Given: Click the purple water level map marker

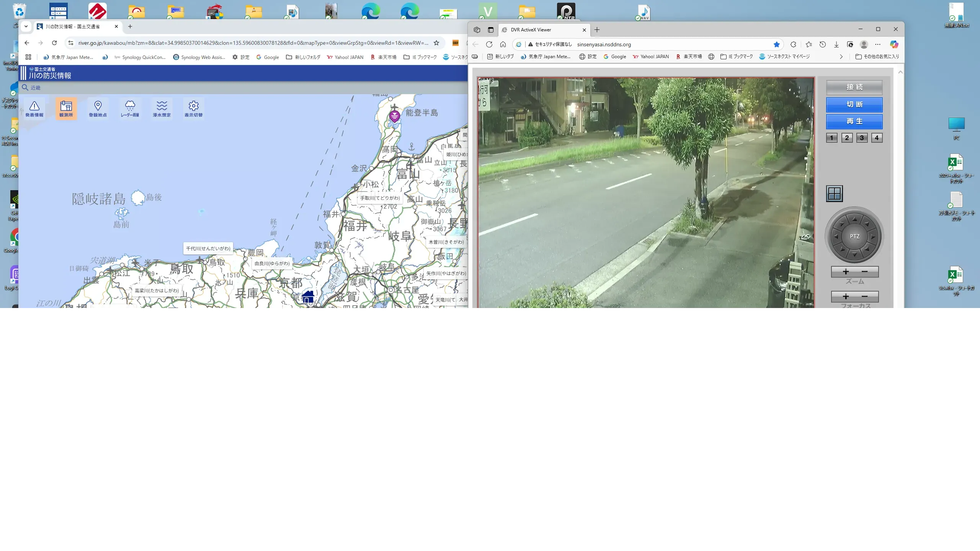Looking at the screenshot, I should (394, 116).
